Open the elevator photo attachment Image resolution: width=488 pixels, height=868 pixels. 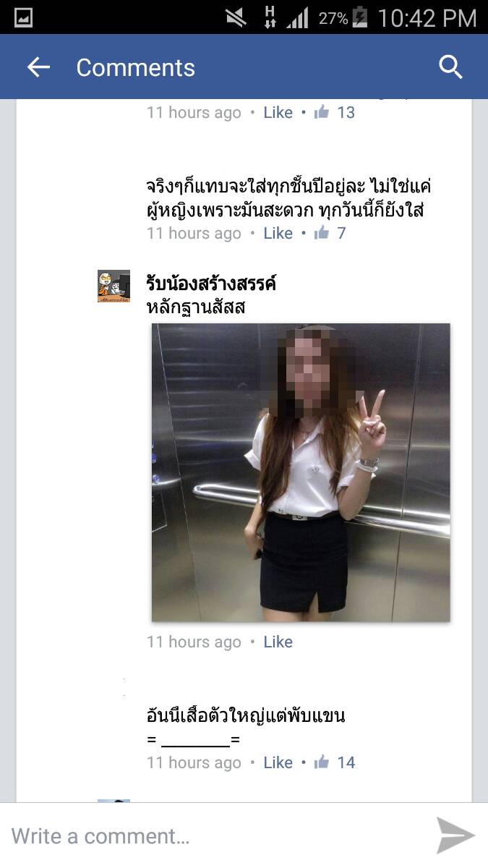point(301,472)
